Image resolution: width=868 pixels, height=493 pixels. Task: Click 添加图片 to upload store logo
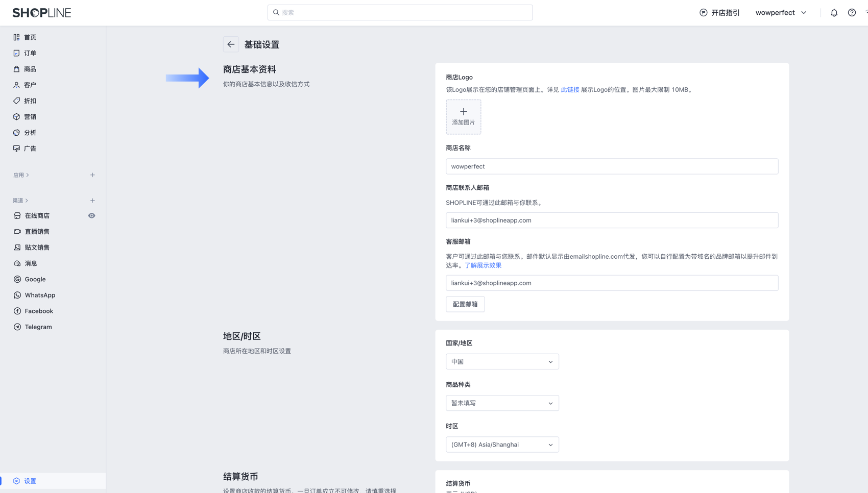463,117
